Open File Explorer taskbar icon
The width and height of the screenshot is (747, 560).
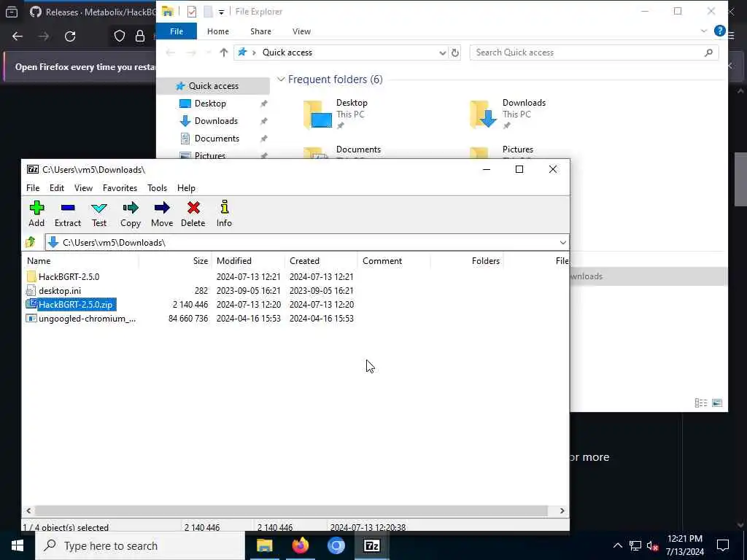click(264, 545)
